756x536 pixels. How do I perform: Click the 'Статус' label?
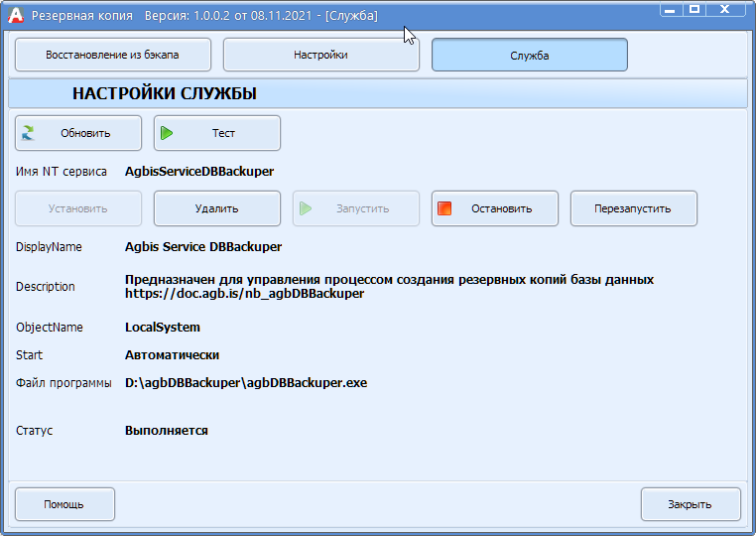(35, 431)
